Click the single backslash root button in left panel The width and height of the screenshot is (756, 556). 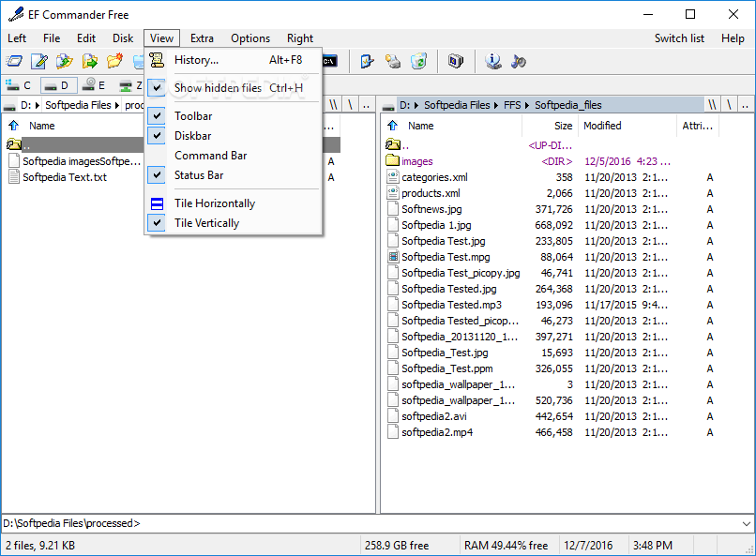tap(351, 105)
